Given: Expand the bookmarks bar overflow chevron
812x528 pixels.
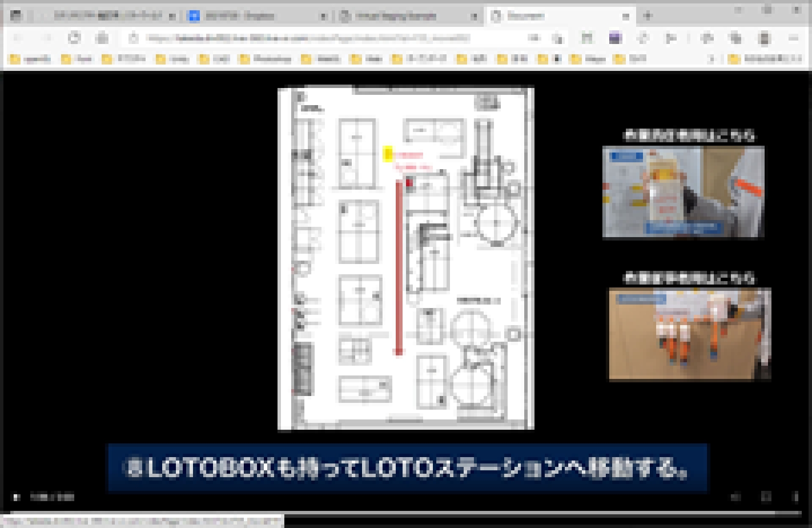Looking at the screenshot, I should (711, 59).
